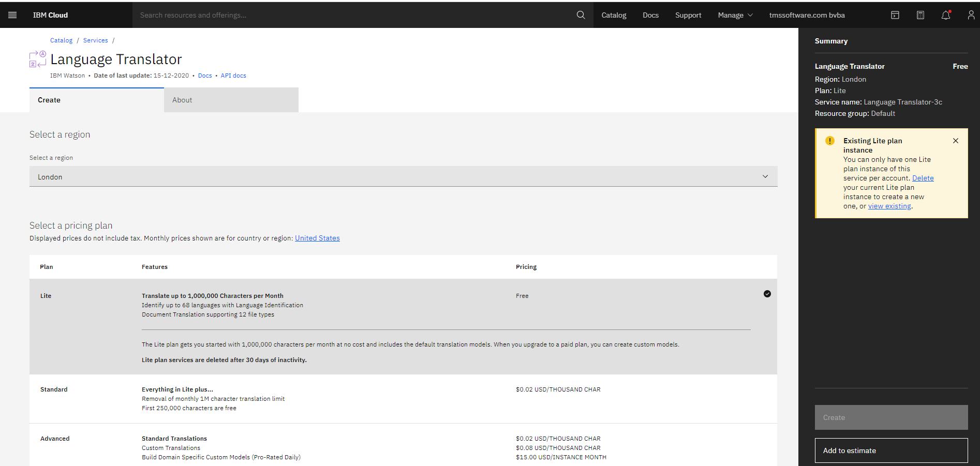The height and width of the screenshot is (466, 980).
Task: Click '$15.00 USD/INSTANCE MONTH' price
Action: (x=561, y=457)
